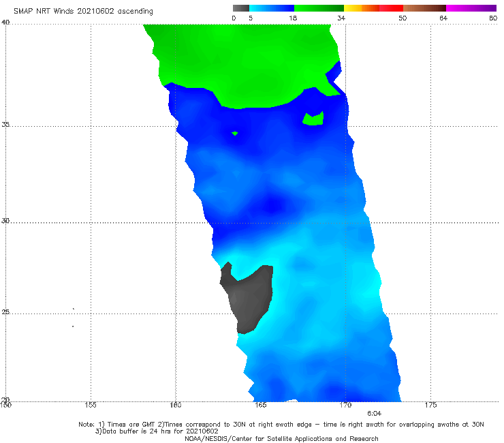Click the color bar label '5'
The height and width of the screenshot is (443, 504).
click(251, 18)
